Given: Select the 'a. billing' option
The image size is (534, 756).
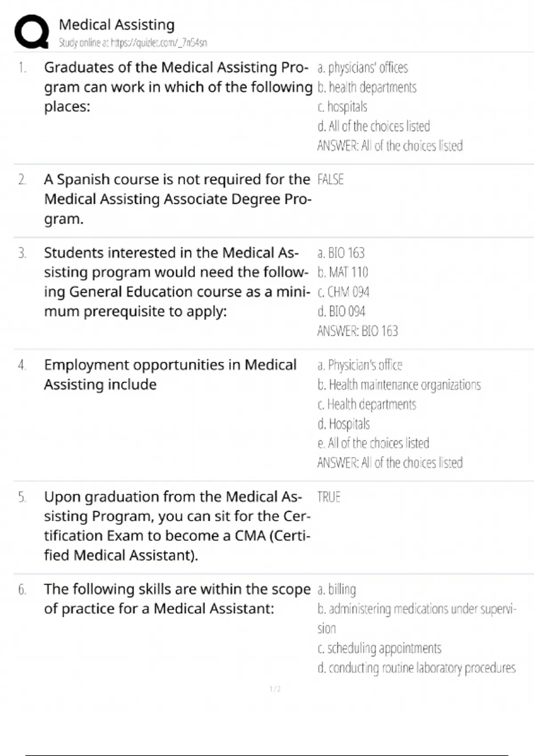Looking at the screenshot, I should [x=336, y=590].
